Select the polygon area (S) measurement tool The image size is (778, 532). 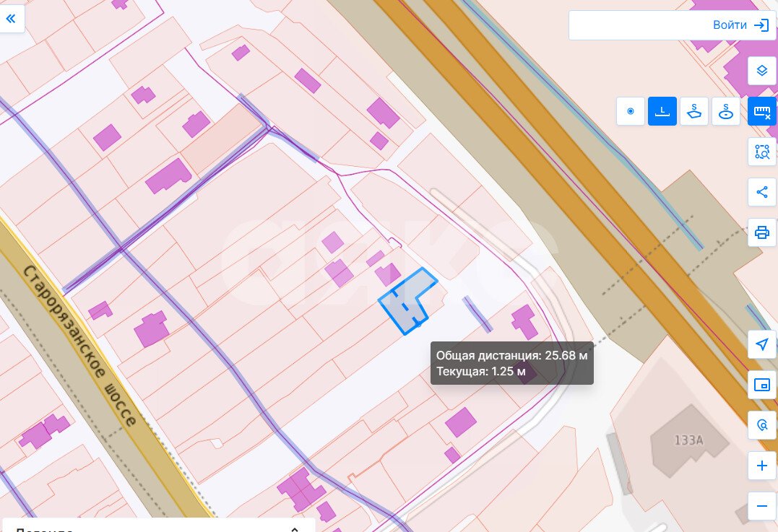pos(694,111)
